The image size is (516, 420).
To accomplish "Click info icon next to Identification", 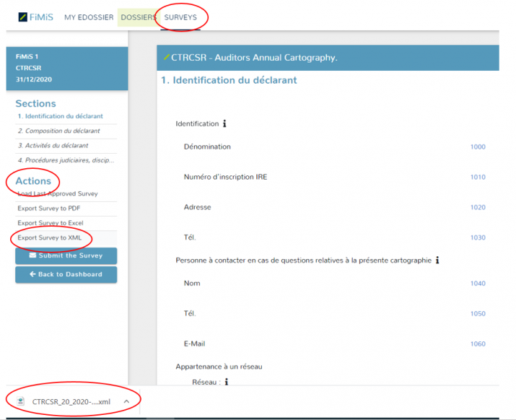I will pyautogui.click(x=224, y=123).
